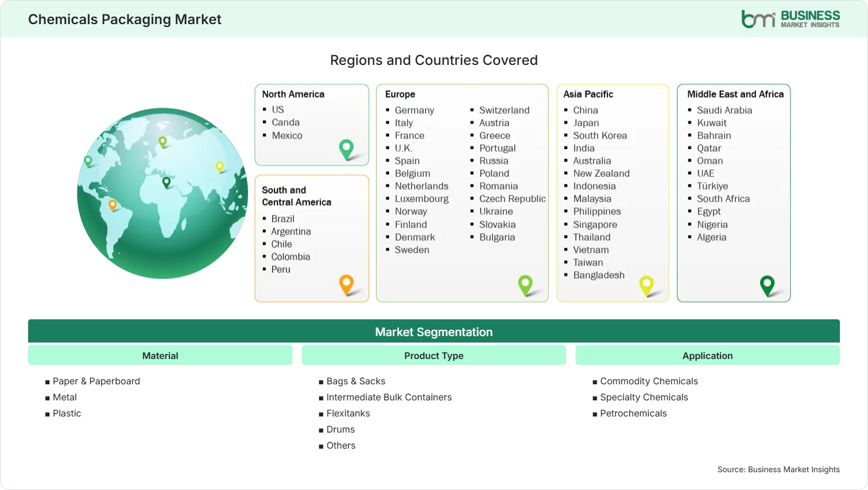Click Plastic under Material
Screen dimensions: 868x490
[x=67, y=413]
